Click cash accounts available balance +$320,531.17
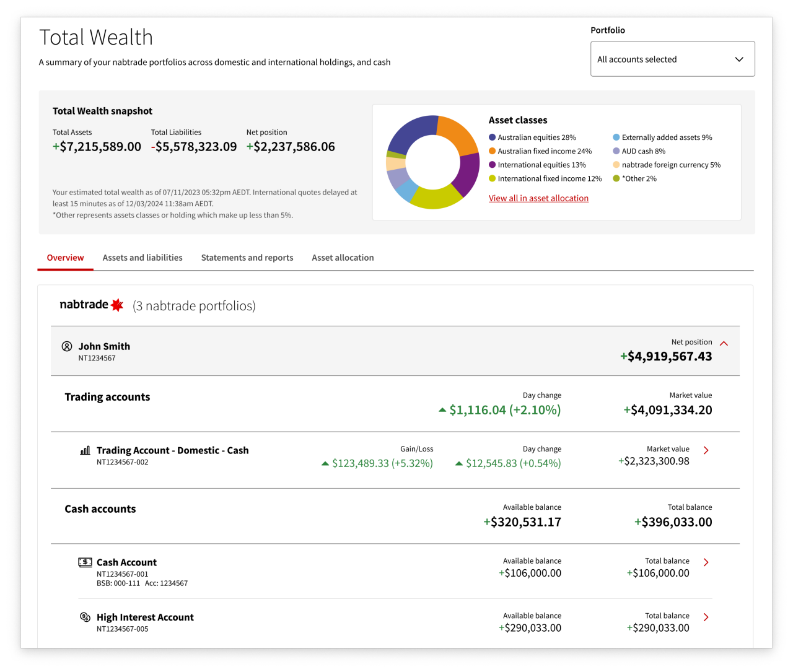The image size is (793, 672). coord(522,522)
